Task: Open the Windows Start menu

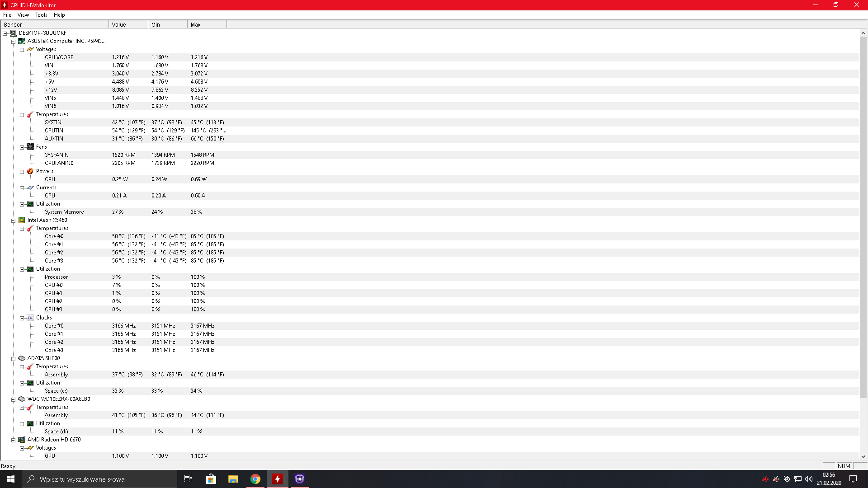Action: point(11,479)
